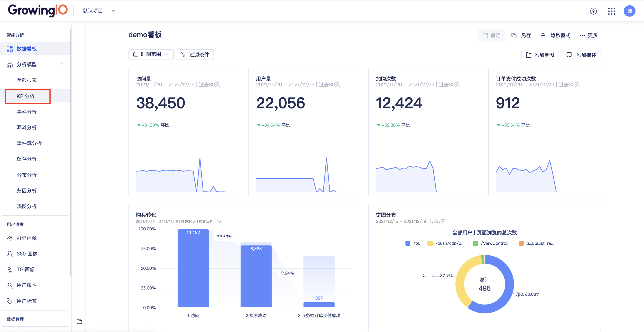Click the 用户量 22,056 value
Viewport: 644px width, 332px height.
281,103
